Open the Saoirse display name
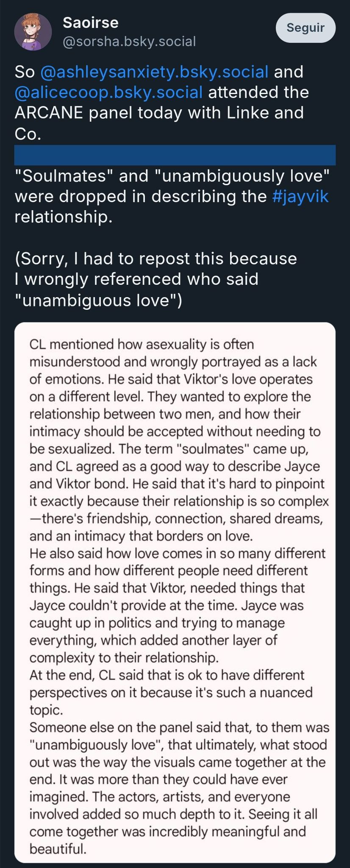Image resolution: width=350 pixels, height=868 pixels. click(91, 22)
